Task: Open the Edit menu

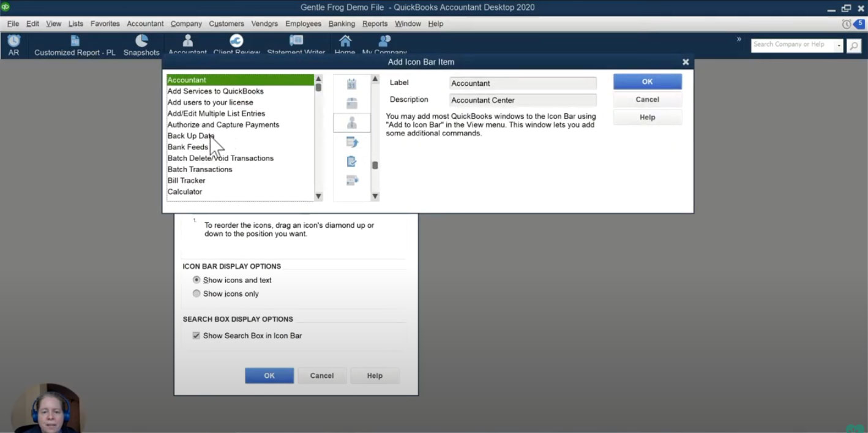Action: [32, 24]
